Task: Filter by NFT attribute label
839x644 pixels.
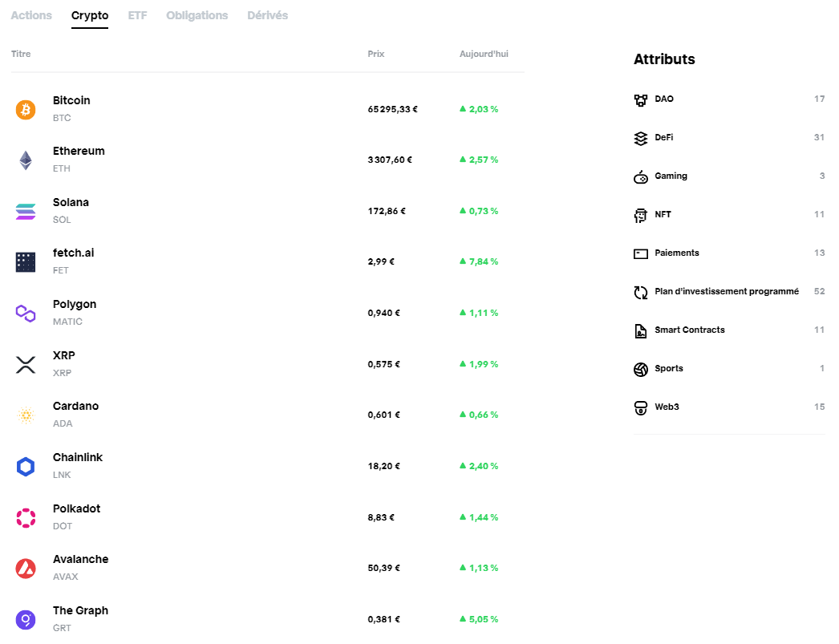Action: tap(663, 214)
